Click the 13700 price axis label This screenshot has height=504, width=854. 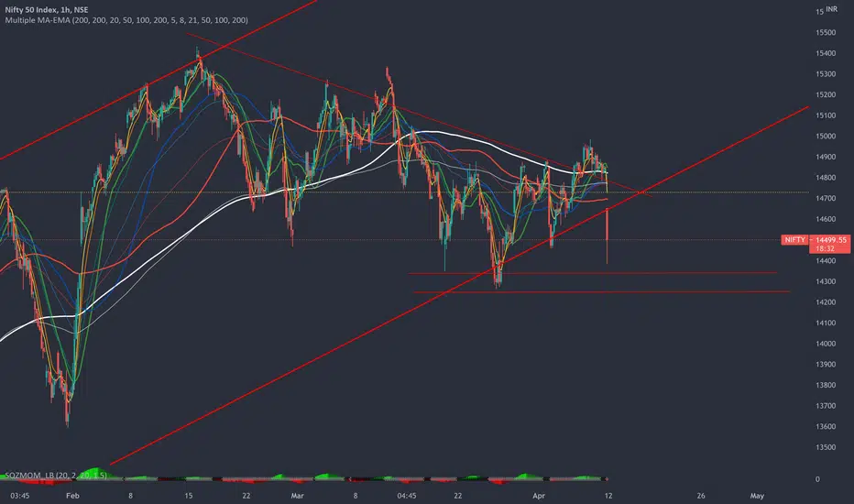(826, 406)
